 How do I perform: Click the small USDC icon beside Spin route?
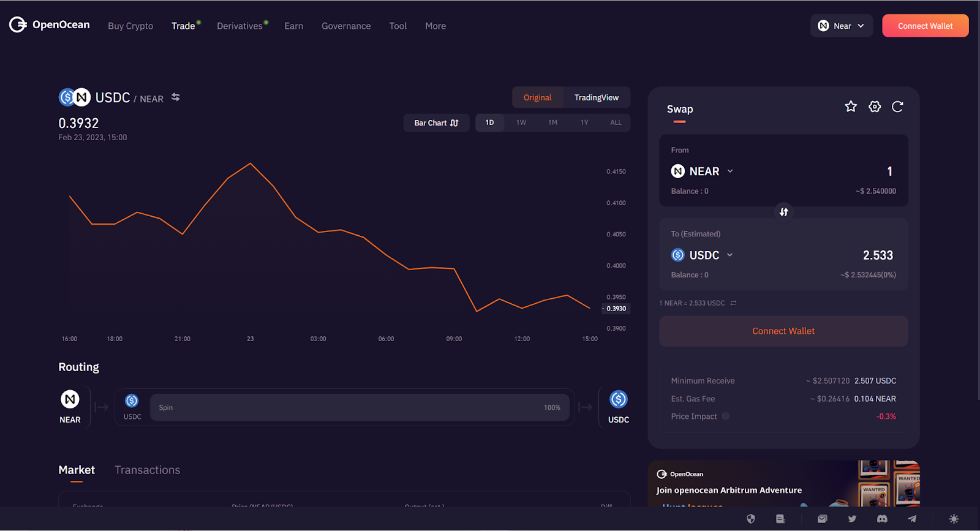click(x=132, y=401)
